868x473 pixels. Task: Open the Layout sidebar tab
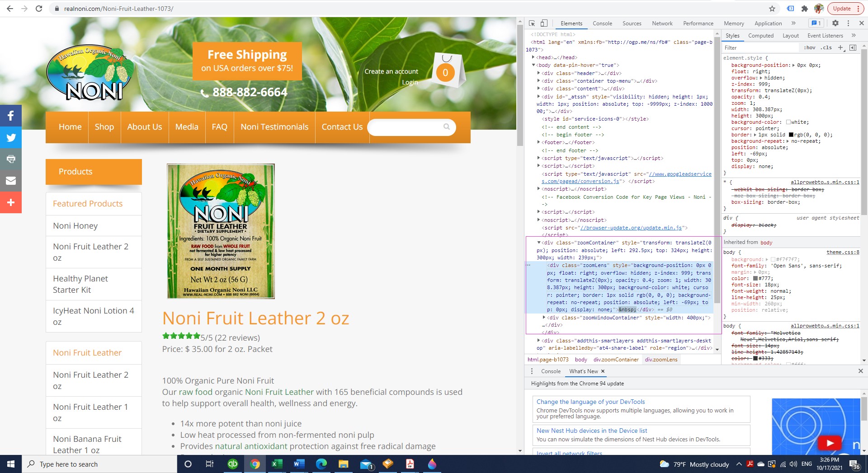[x=790, y=36]
